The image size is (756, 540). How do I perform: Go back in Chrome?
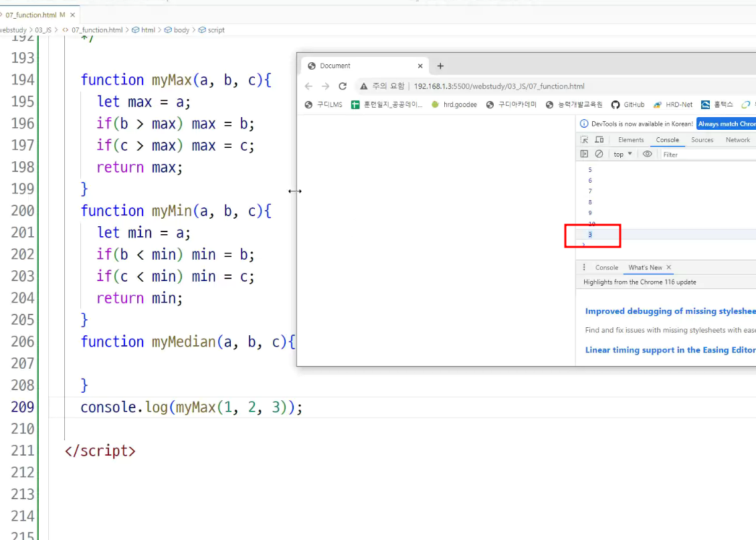click(308, 86)
